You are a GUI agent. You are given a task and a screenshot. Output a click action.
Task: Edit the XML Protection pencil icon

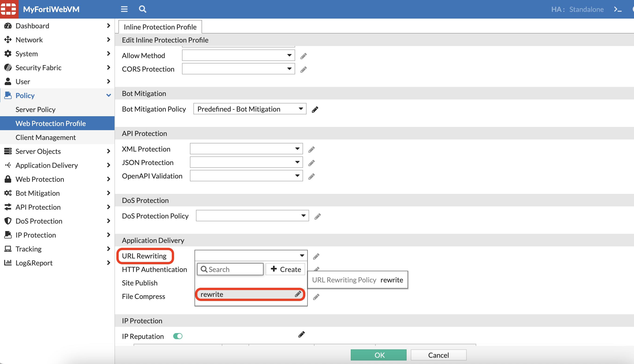pos(311,149)
